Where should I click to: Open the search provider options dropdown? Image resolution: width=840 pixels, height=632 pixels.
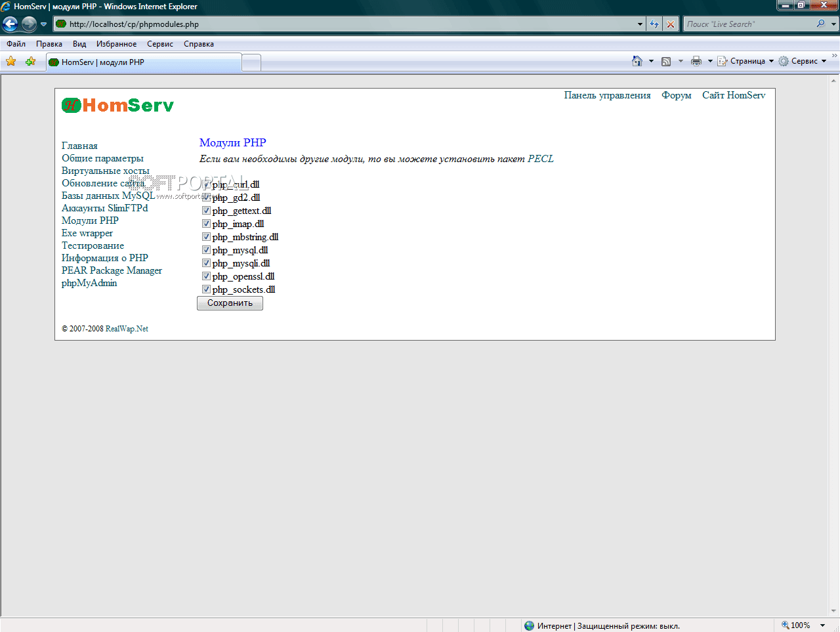coord(834,24)
